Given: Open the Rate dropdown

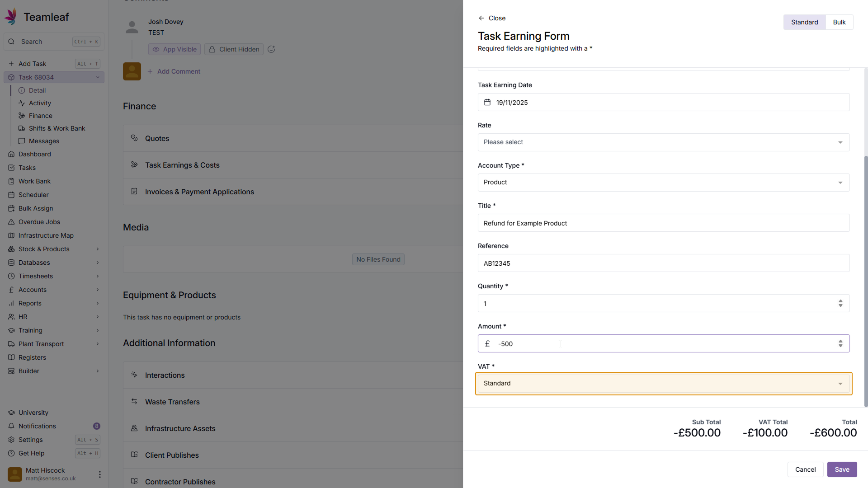Looking at the screenshot, I should [x=663, y=142].
